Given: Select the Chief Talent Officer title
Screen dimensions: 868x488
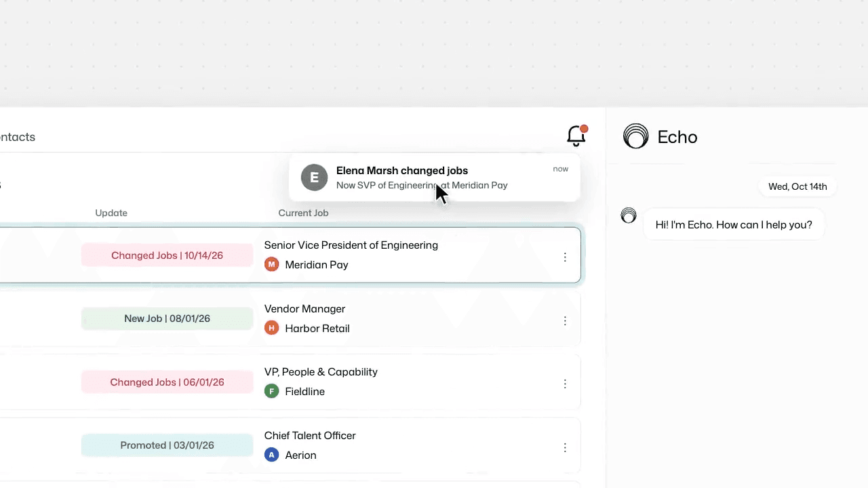Looking at the screenshot, I should [310, 435].
